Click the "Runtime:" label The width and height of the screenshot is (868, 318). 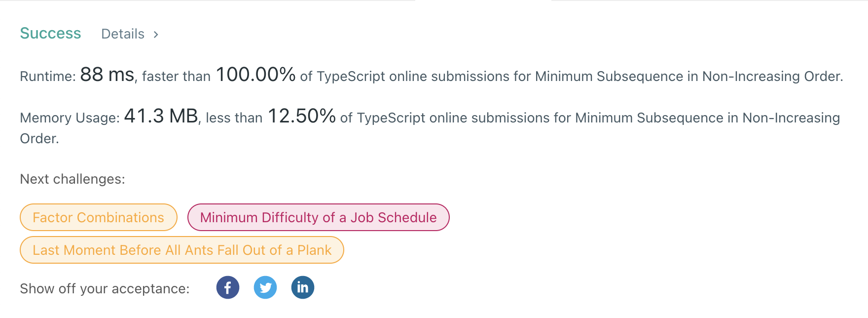(x=48, y=77)
